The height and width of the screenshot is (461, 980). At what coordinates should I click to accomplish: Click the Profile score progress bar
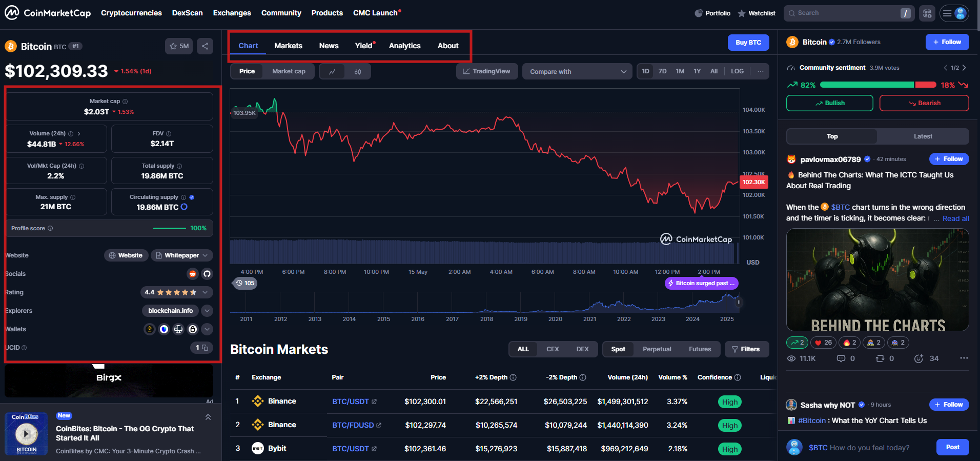[x=170, y=228]
